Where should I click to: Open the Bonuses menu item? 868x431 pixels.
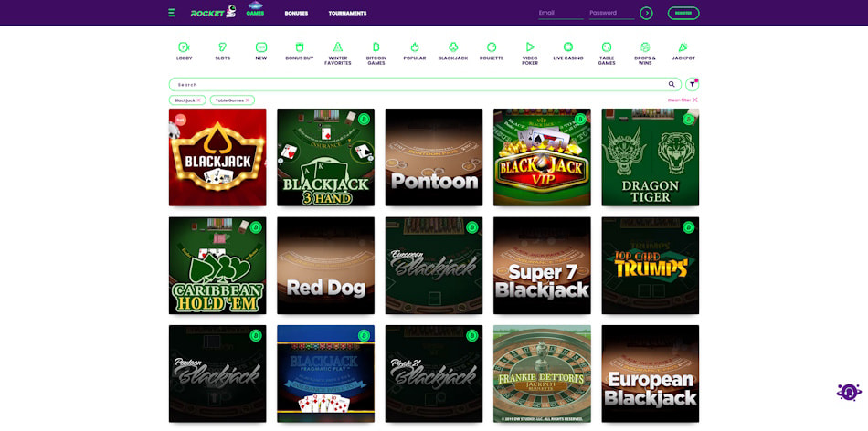(296, 14)
